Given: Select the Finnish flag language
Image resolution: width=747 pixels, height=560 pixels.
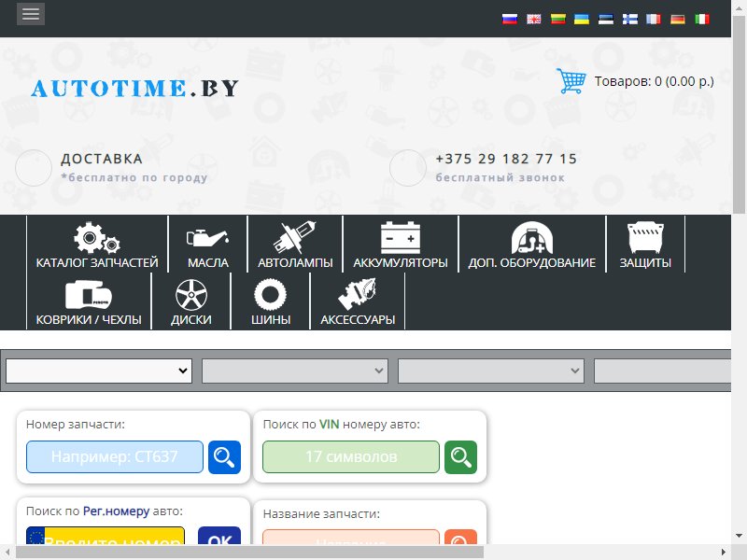Looking at the screenshot, I should click(629, 19).
